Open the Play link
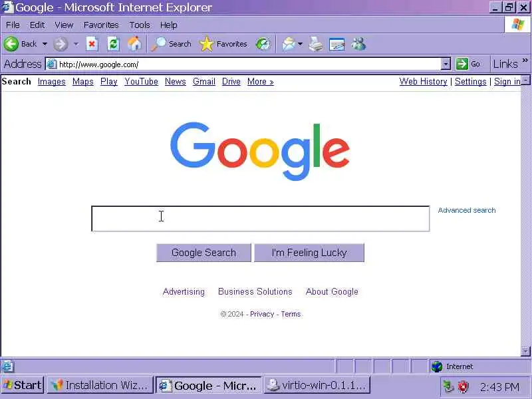 tap(109, 81)
